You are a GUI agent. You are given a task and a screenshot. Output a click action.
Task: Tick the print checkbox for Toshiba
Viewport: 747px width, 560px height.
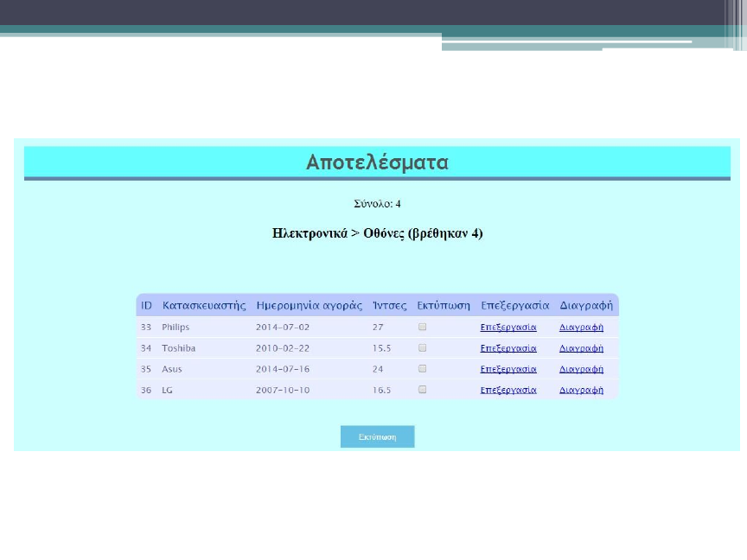pos(422,347)
